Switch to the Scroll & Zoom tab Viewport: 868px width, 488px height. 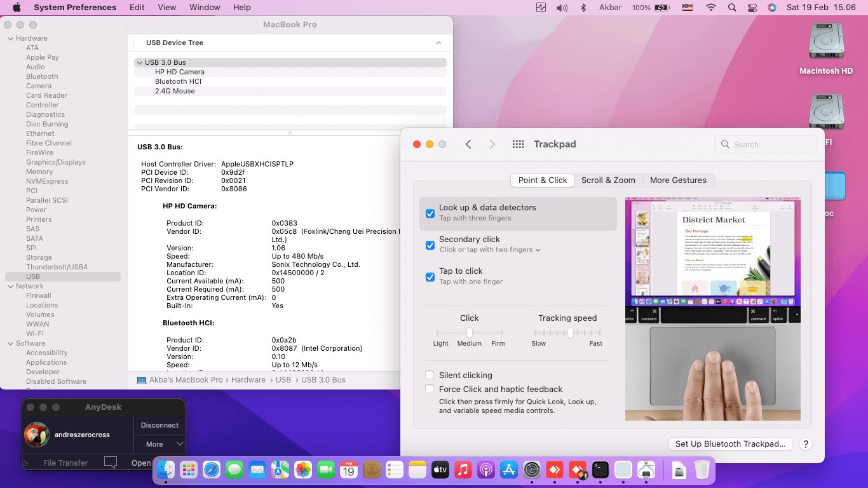608,180
